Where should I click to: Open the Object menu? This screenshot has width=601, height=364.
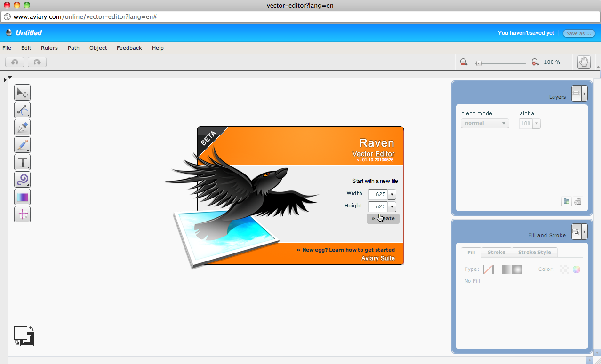(x=98, y=48)
